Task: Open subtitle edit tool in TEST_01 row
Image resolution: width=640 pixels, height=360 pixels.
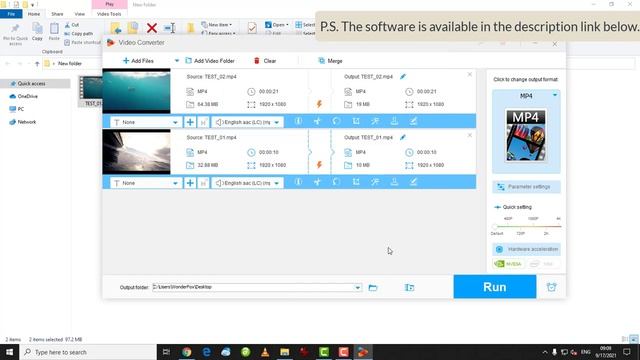Action: click(x=413, y=182)
